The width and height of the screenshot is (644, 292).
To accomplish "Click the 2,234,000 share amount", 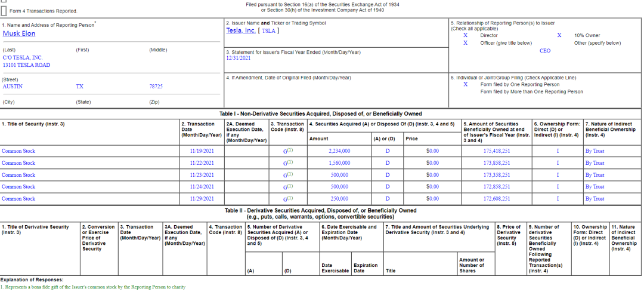I will 339,151.
